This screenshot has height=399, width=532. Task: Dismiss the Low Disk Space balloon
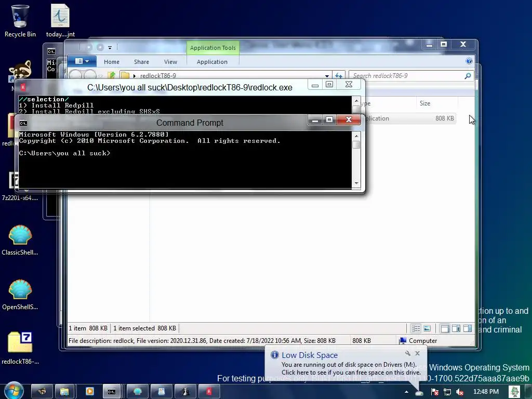pos(417,353)
